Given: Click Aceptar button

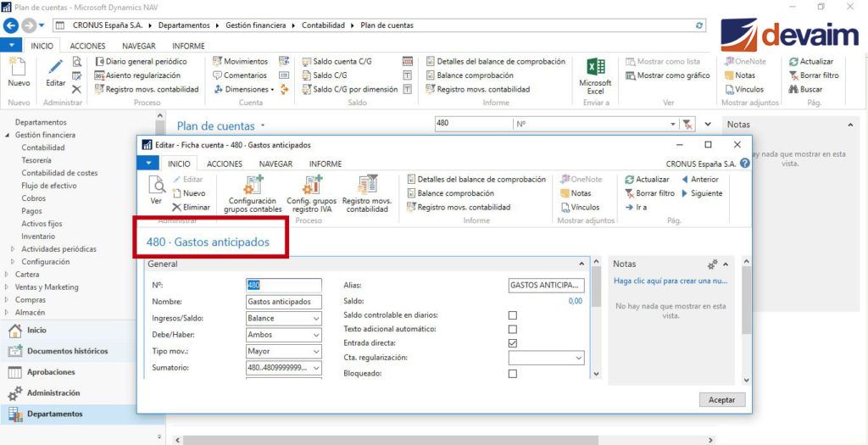Looking at the screenshot, I should pos(722,399).
